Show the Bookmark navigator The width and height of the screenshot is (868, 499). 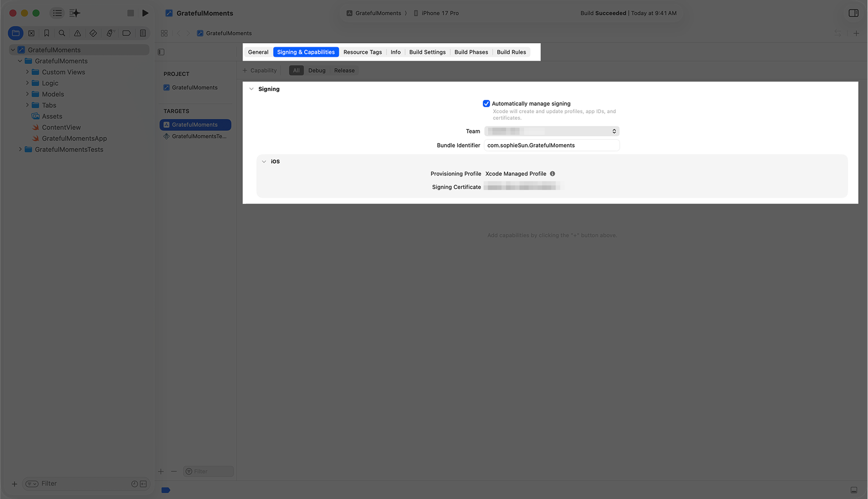pyautogui.click(x=46, y=33)
